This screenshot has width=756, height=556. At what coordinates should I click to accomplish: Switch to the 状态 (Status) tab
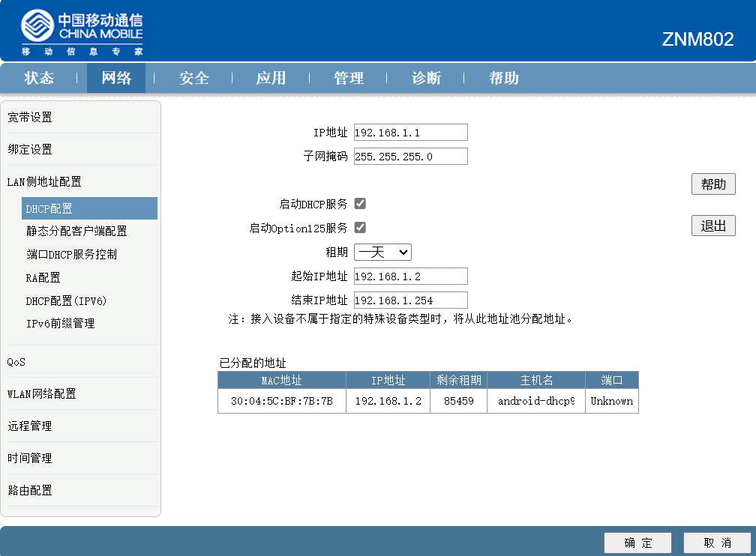tap(39, 78)
